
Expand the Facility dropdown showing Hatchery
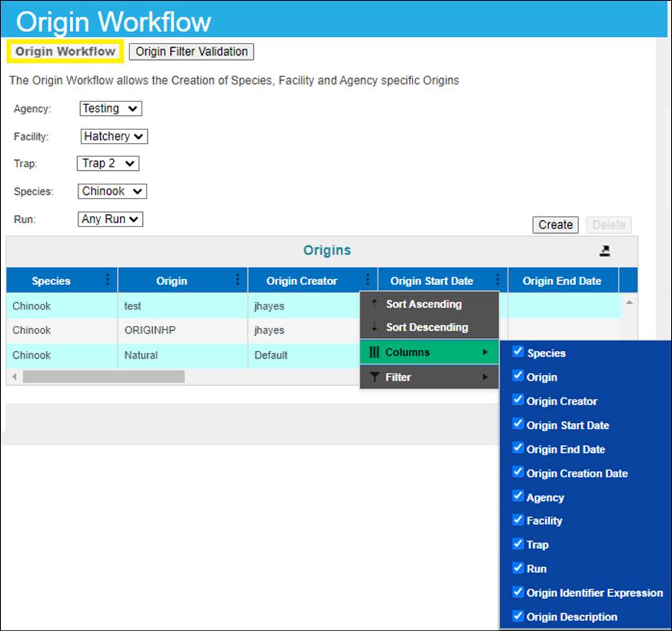coord(114,136)
